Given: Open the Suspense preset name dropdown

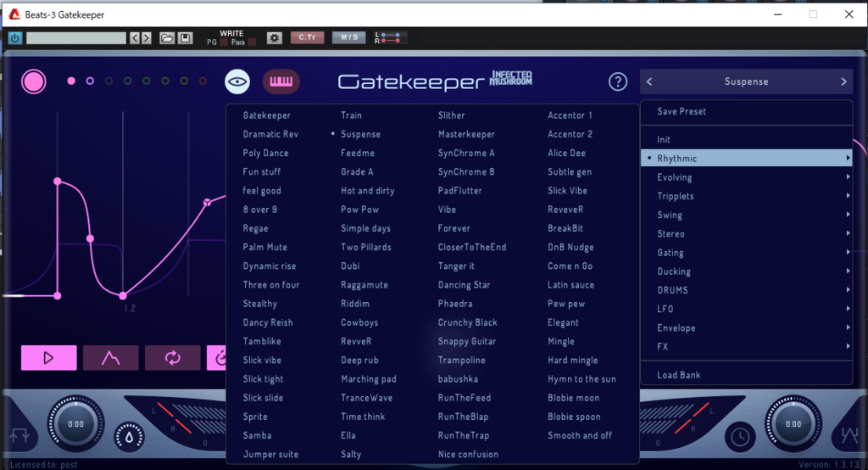Looking at the screenshot, I should pyautogui.click(x=746, y=81).
